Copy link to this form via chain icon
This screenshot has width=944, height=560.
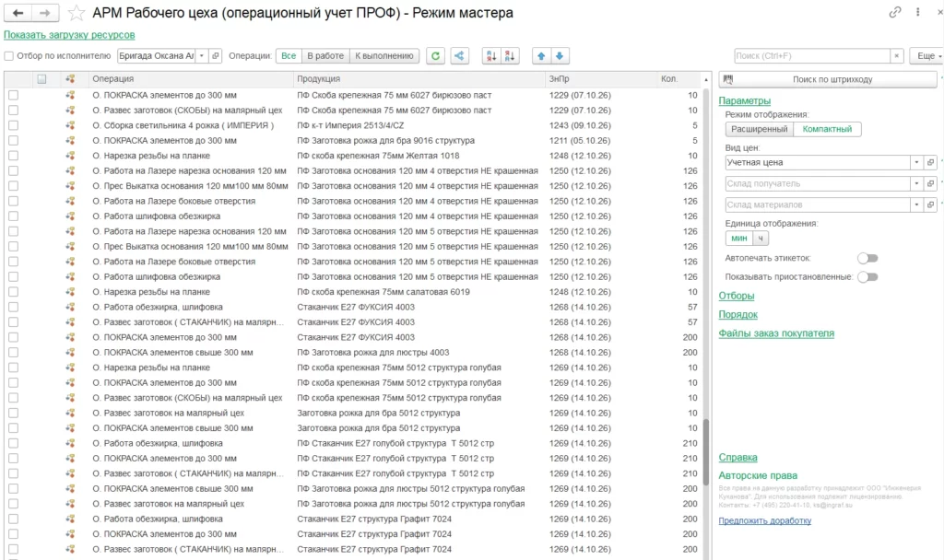(x=894, y=12)
